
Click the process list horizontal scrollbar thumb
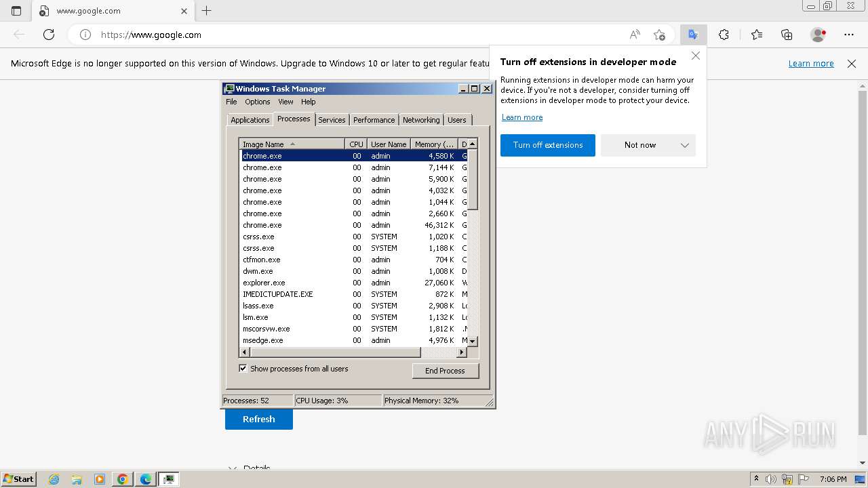(x=336, y=352)
